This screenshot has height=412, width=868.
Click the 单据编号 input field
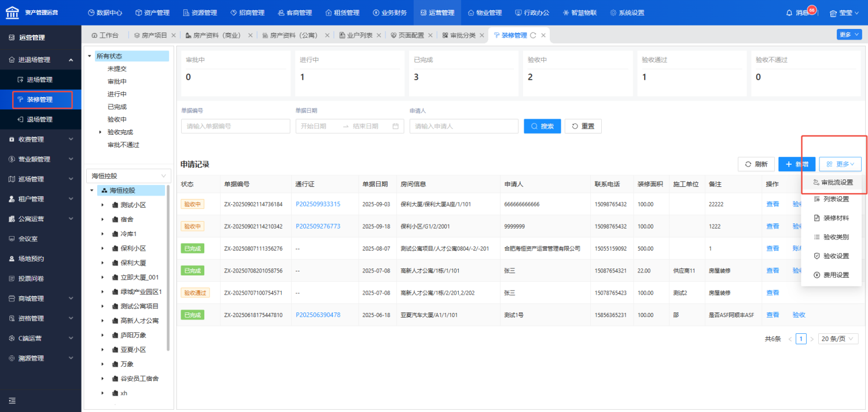(235, 126)
